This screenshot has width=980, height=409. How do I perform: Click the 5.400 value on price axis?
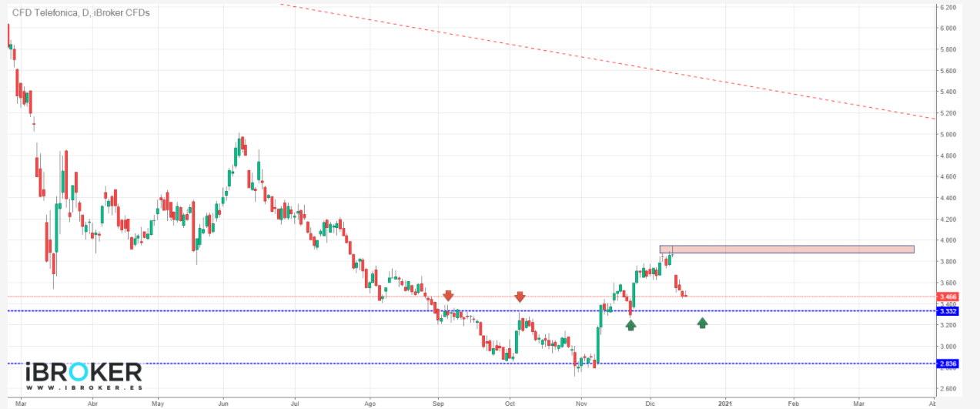pos(947,92)
